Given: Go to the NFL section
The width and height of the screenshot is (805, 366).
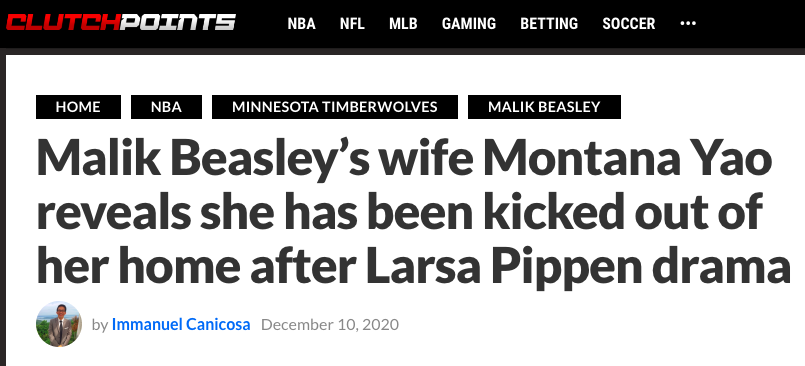Looking at the screenshot, I should 352,24.
